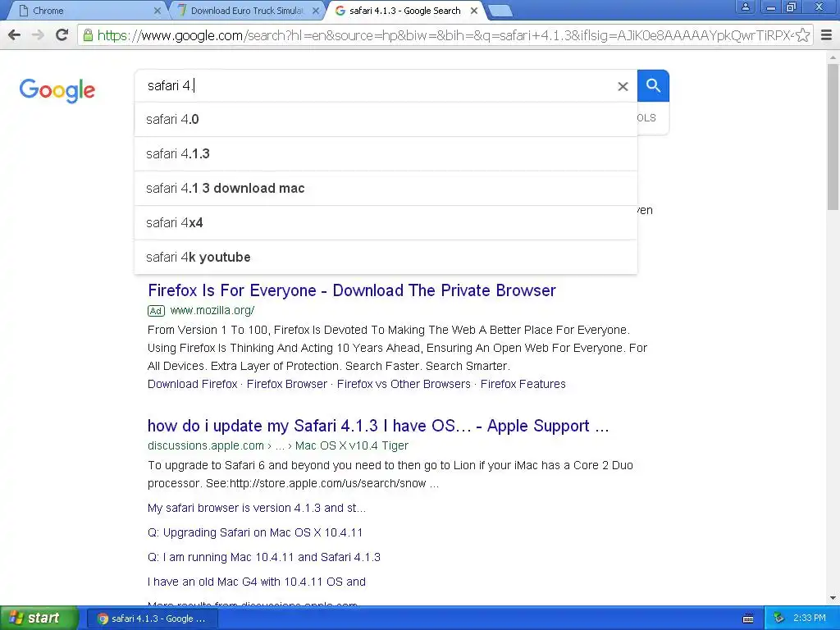840x630 pixels.
Task: Choose the suggestion safari 4.1.3
Action: (x=386, y=153)
